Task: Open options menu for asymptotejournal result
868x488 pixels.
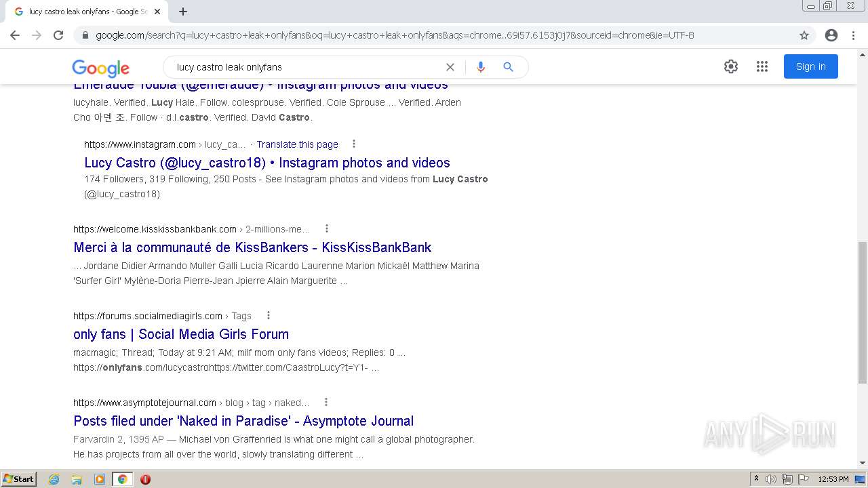Action: click(x=325, y=402)
